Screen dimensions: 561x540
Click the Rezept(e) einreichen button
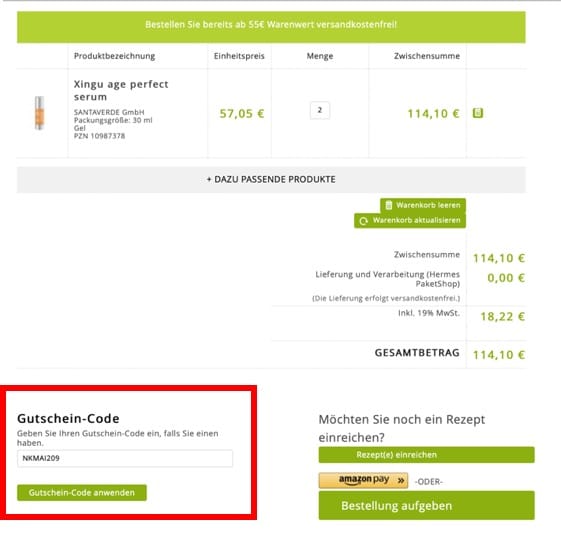click(x=426, y=455)
